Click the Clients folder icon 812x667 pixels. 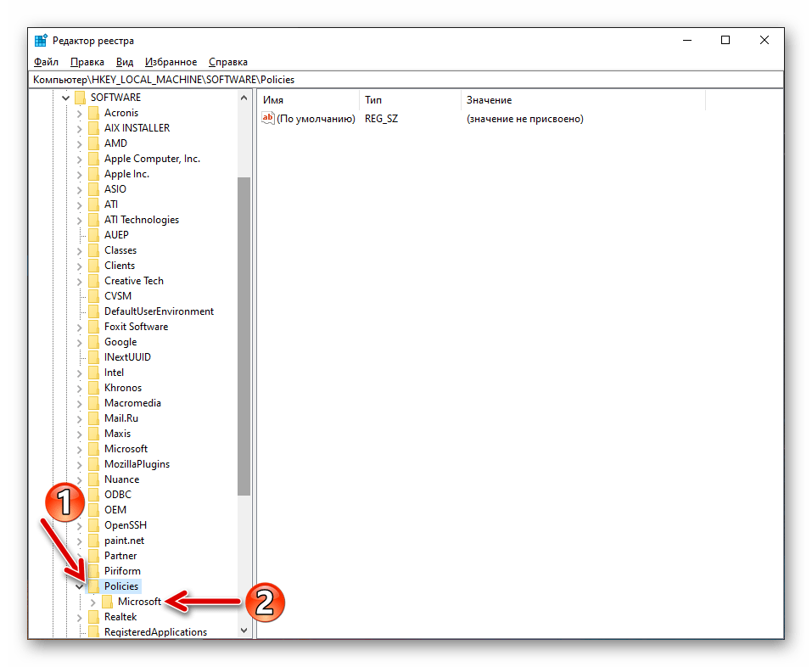93,266
